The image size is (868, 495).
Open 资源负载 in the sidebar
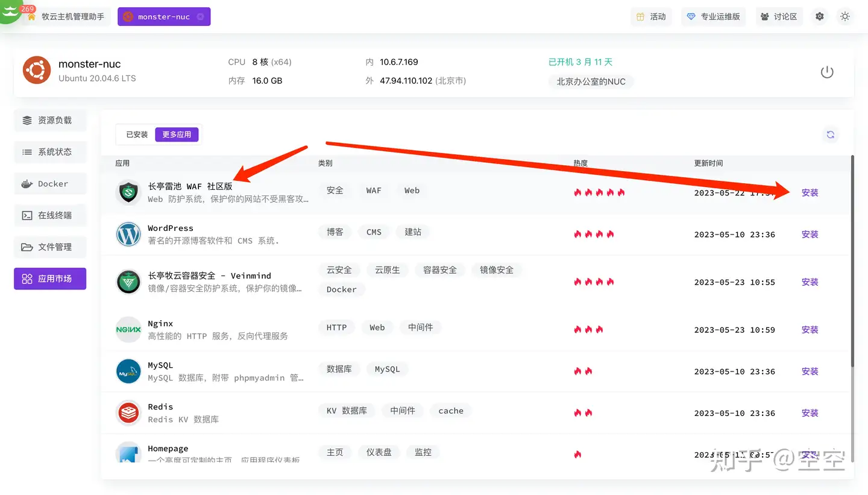(50, 121)
